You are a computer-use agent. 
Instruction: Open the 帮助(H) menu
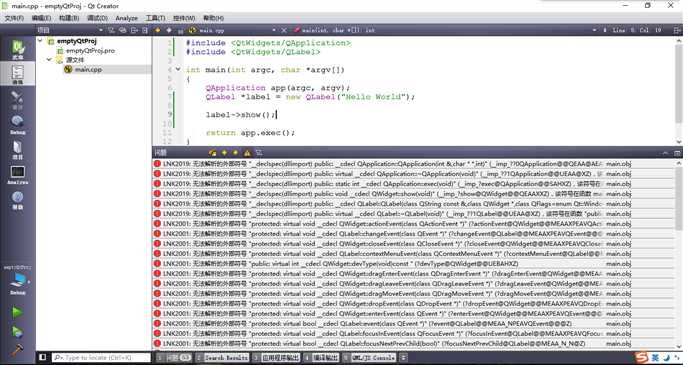pyautogui.click(x=213, y=18)
